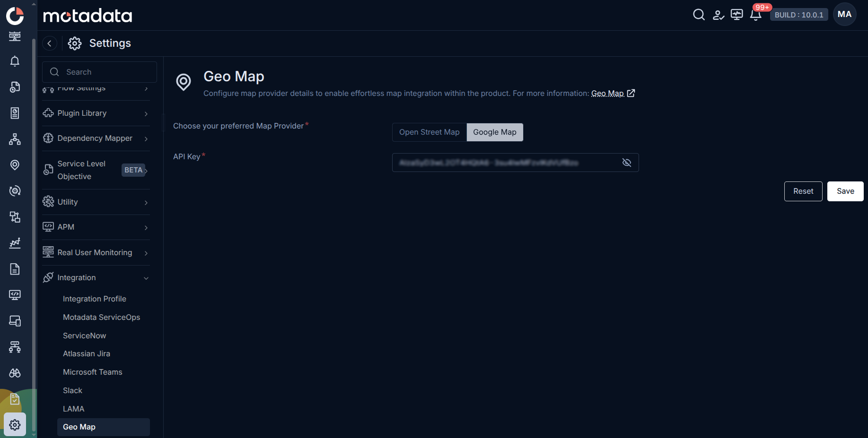Open the code monitor icon in sidebar
Image resolution: width=868 pixels, height=438 pixels.
coord(15,295)
